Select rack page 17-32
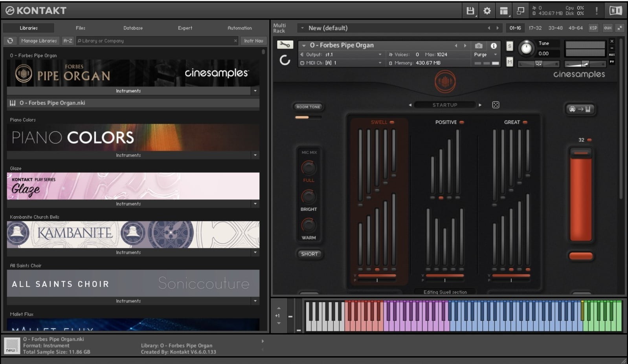This screenshot has width=628, height=364. (x=535, y=28)
